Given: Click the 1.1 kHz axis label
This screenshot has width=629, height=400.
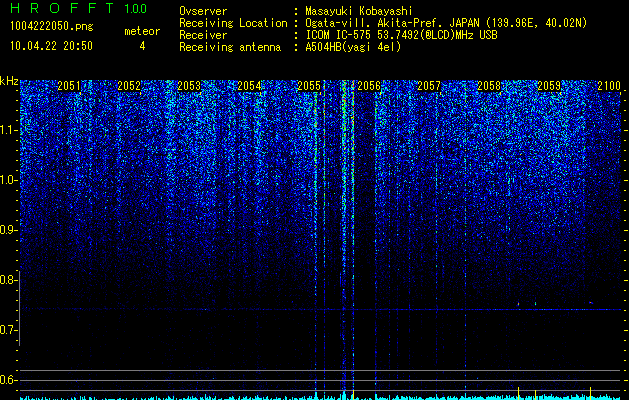Looking at the screenshot, I should (8, 130).
